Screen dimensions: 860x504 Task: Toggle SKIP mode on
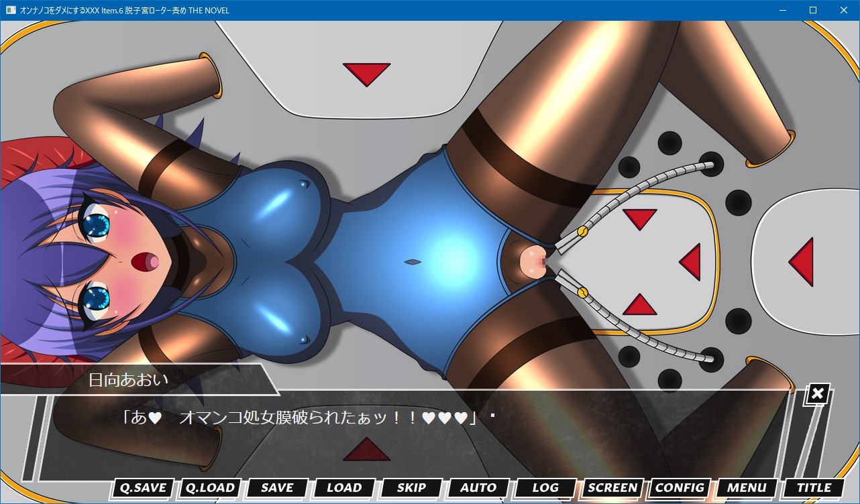click(x=411, y=488)
